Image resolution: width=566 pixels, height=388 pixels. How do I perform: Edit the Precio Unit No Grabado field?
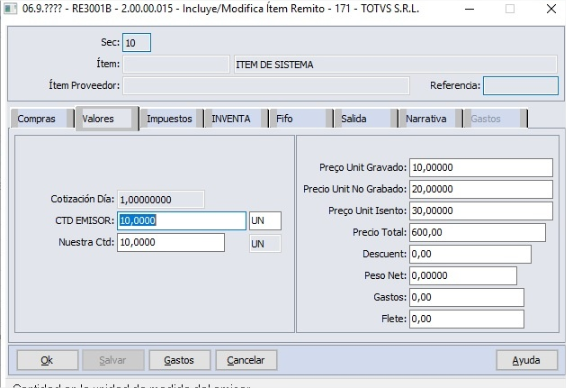tap(481, 189)
